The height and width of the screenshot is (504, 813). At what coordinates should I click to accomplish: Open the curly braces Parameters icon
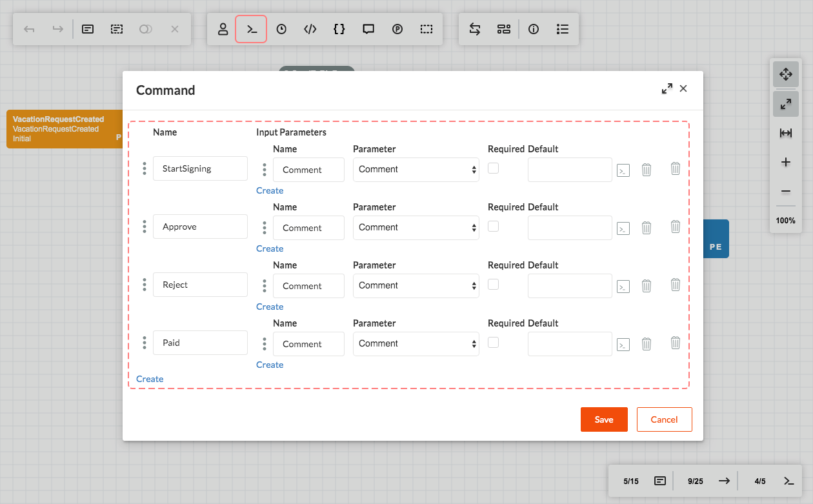[339, 29]
